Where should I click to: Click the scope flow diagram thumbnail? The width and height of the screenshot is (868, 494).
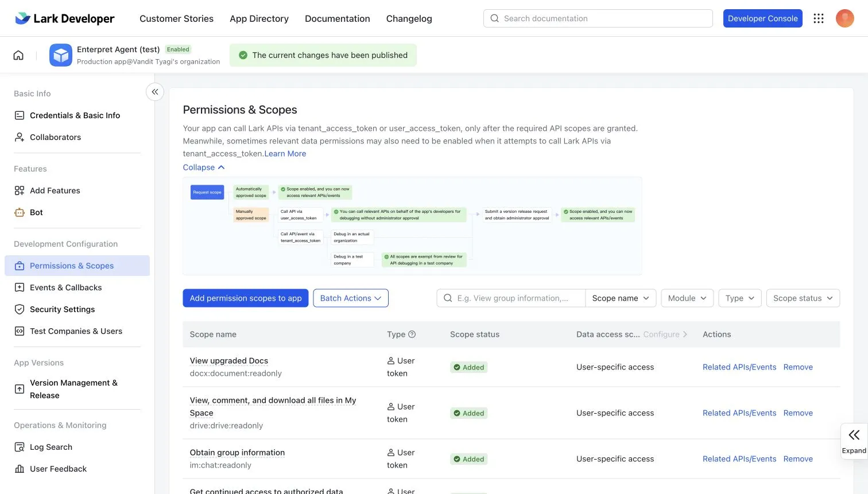(412, 226)
